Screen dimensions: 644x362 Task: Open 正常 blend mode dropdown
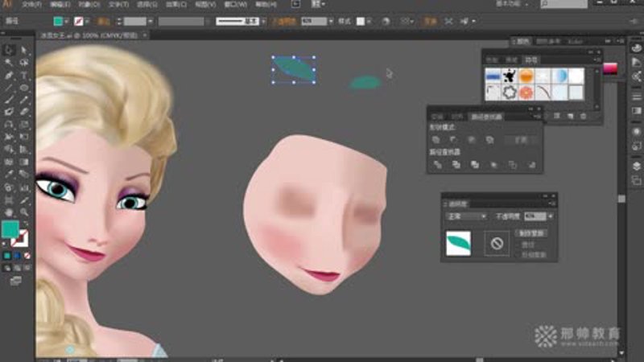click(x=466, y=216)
